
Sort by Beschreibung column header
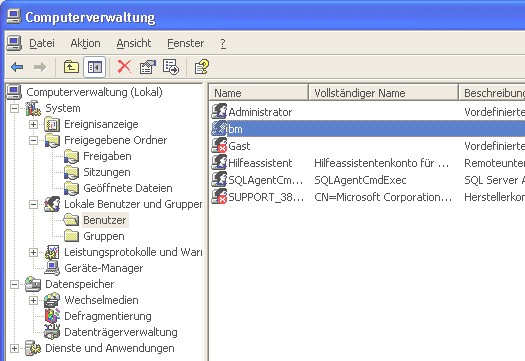point(492,93)
